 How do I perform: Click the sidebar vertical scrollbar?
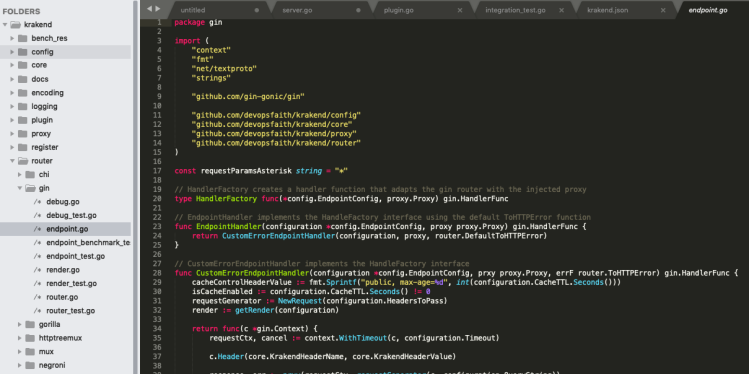tap(135, 187)
